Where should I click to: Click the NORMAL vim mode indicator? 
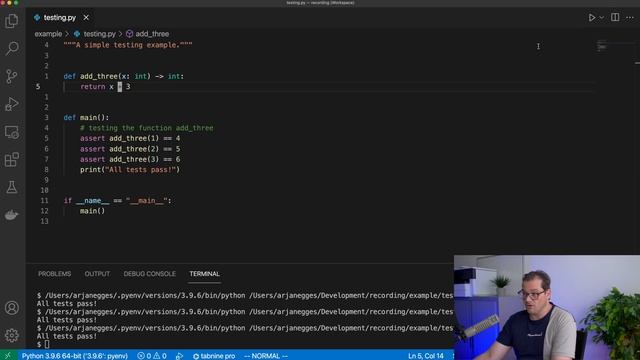pyautogui.click(x=266, y=356)
